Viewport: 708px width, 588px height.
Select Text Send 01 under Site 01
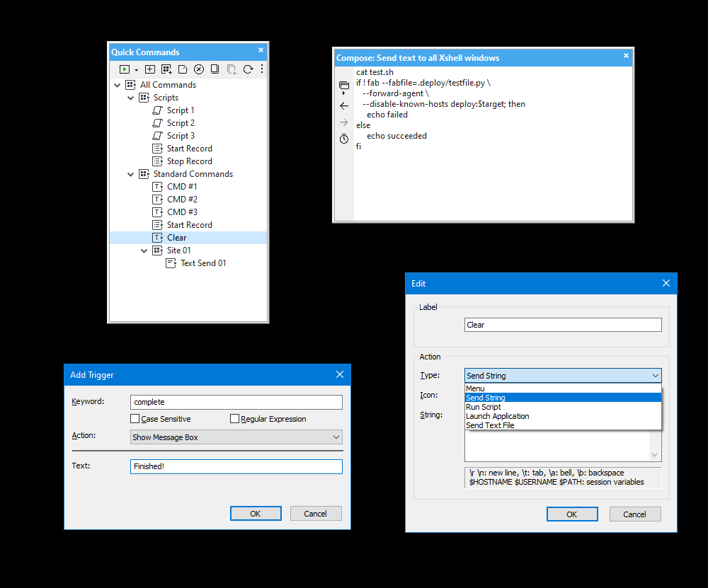203,263
